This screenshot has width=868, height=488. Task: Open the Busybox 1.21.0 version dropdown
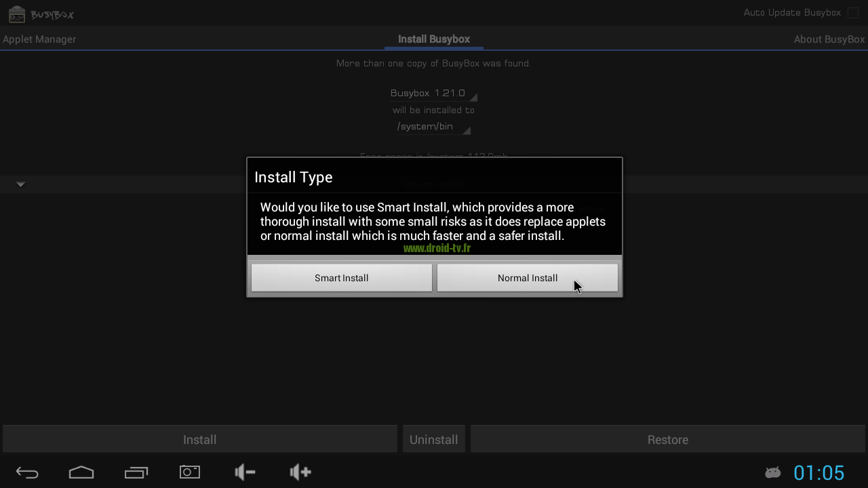pyautogui.click(x=433, y=94)
